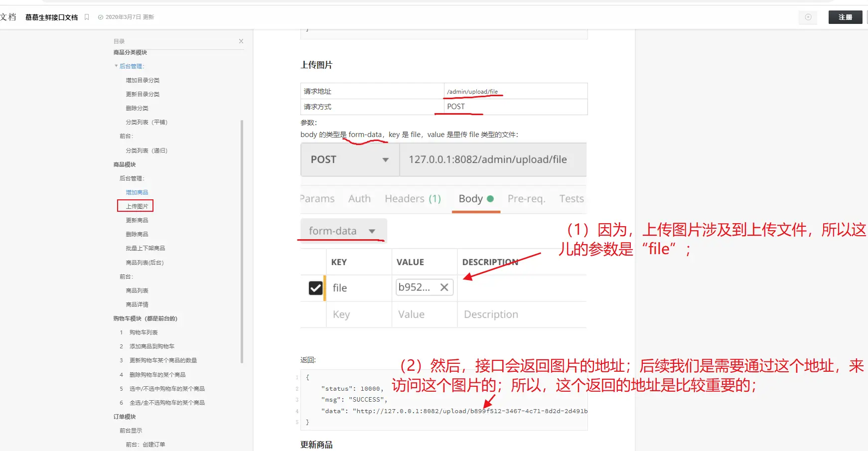Jump to the 商品模块 heading in contents
The width and height of the screenshot is (868, 451).
[125, 164]
